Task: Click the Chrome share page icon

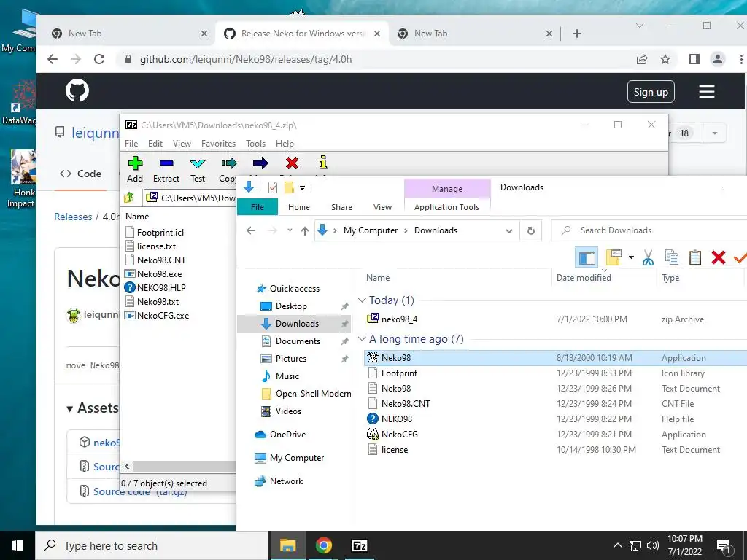Action: coord(642,59)
